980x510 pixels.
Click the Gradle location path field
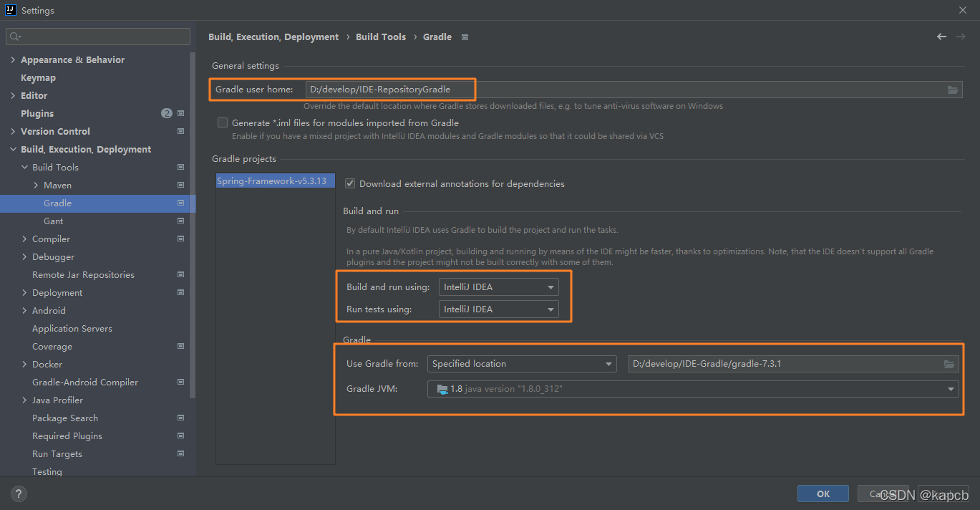[794, 364]
